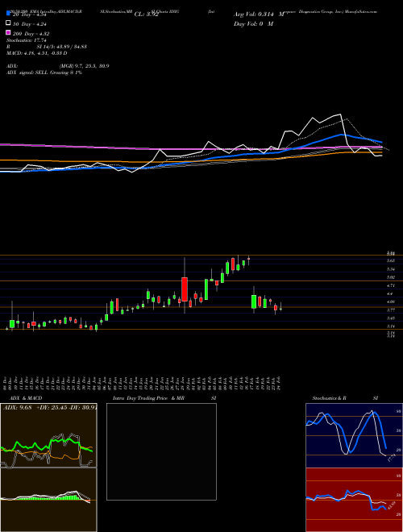
Task: Open the red RSI chart panel
Action: coord(354,500)
